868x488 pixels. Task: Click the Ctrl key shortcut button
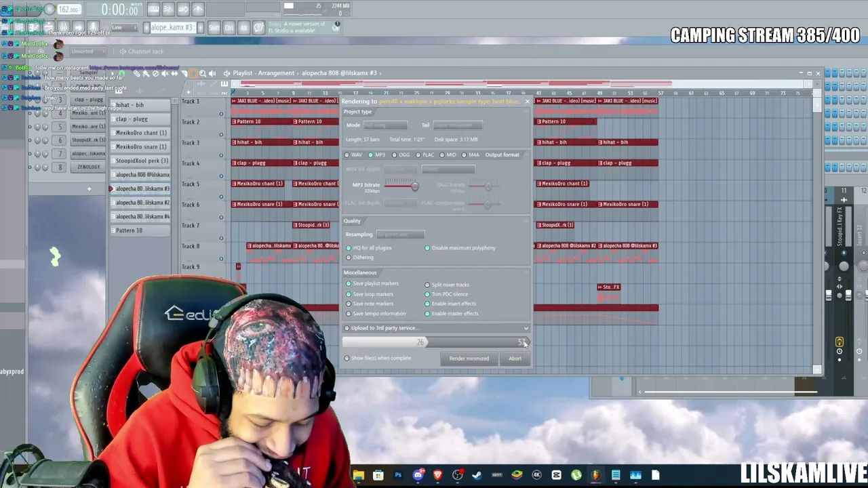click(229, 28)
